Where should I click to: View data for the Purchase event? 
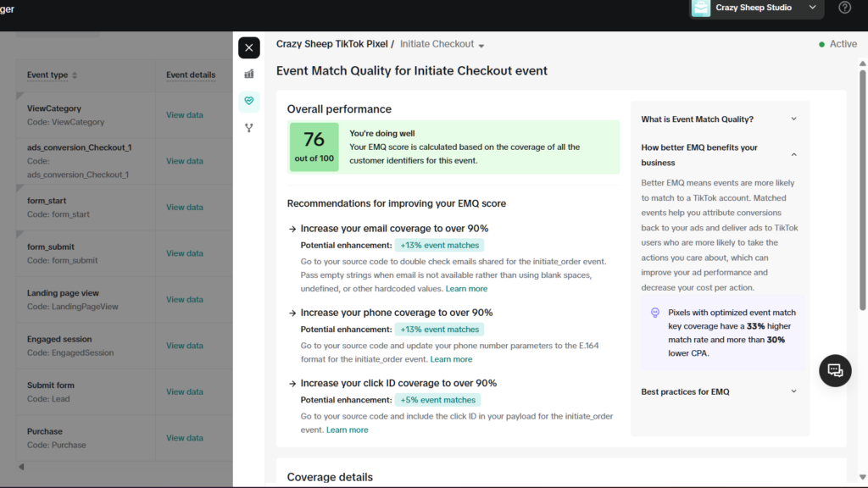point(185,438)
